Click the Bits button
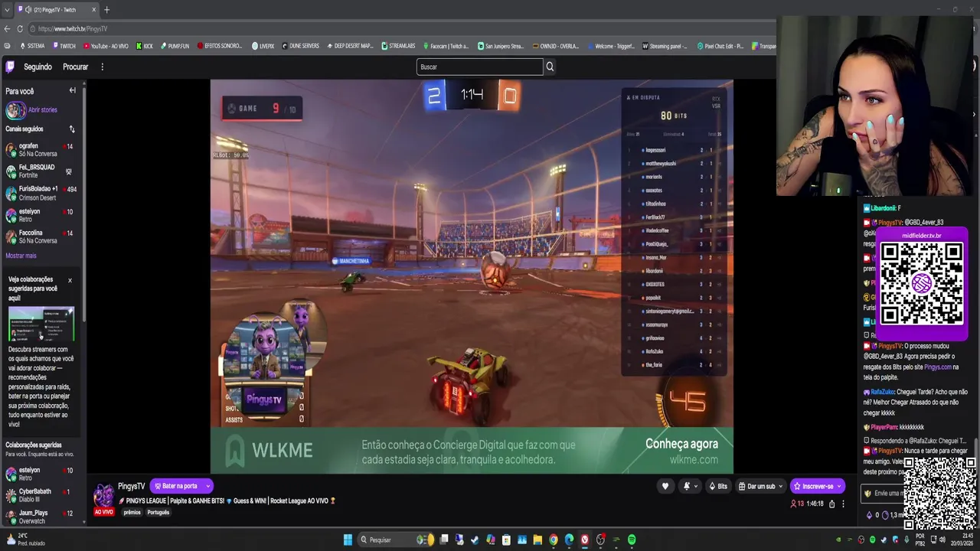Viewport: 980px width, 551px height. (718, 486)
